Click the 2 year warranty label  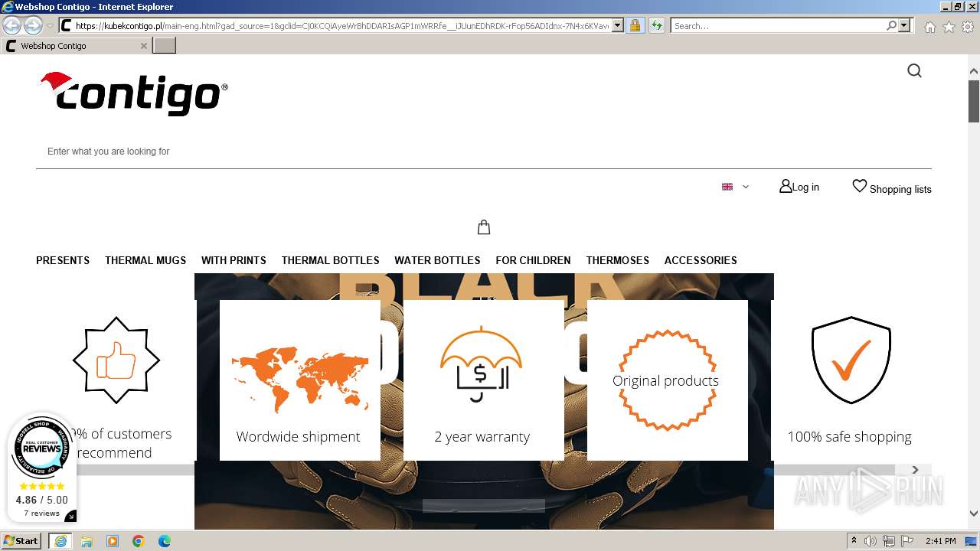[482, 437]
